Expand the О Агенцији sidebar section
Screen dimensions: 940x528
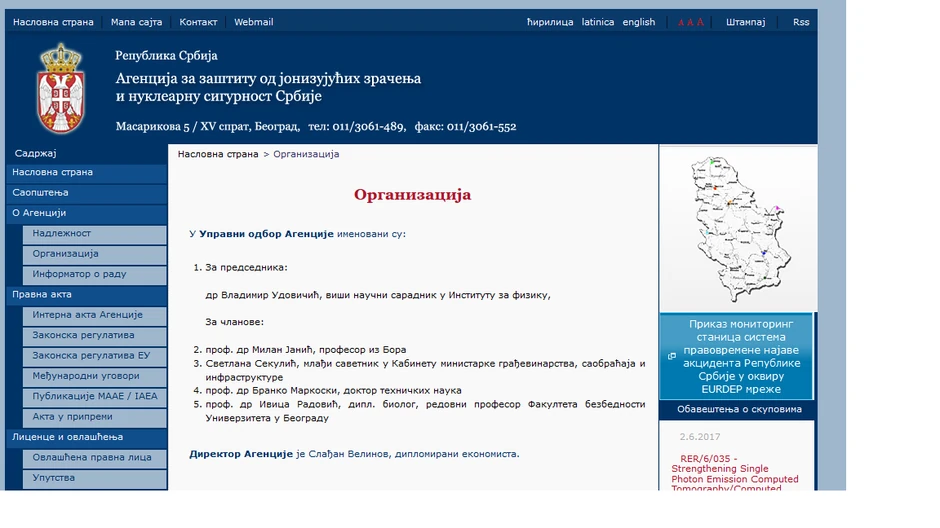(x=39, y=213)
